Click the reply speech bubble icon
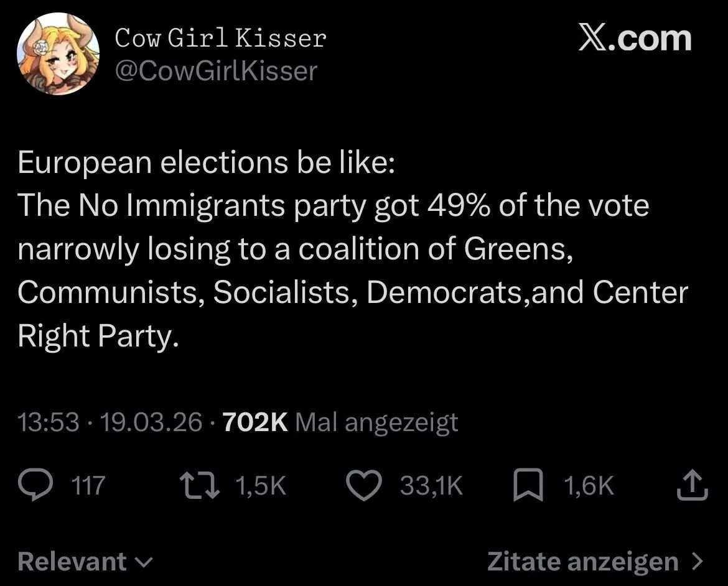The image size is (728, 586). coord(36,485)
